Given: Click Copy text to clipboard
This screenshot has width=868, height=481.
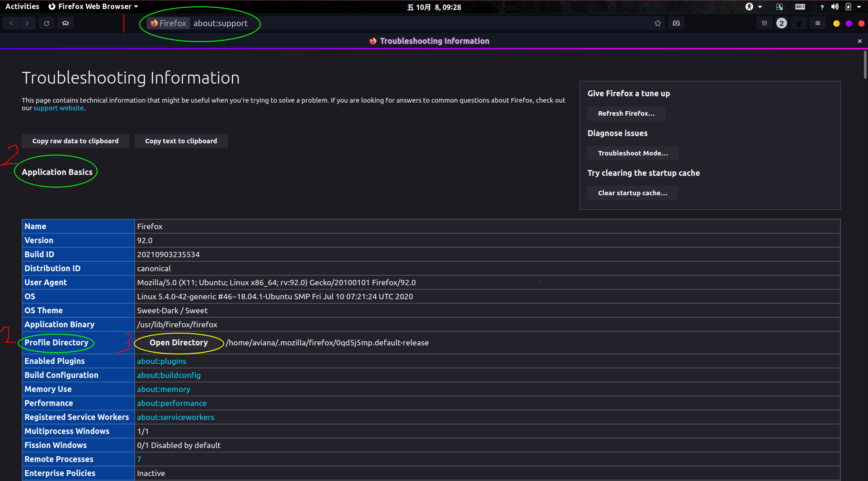Looking at the screenshot, I should pos(181,141).
